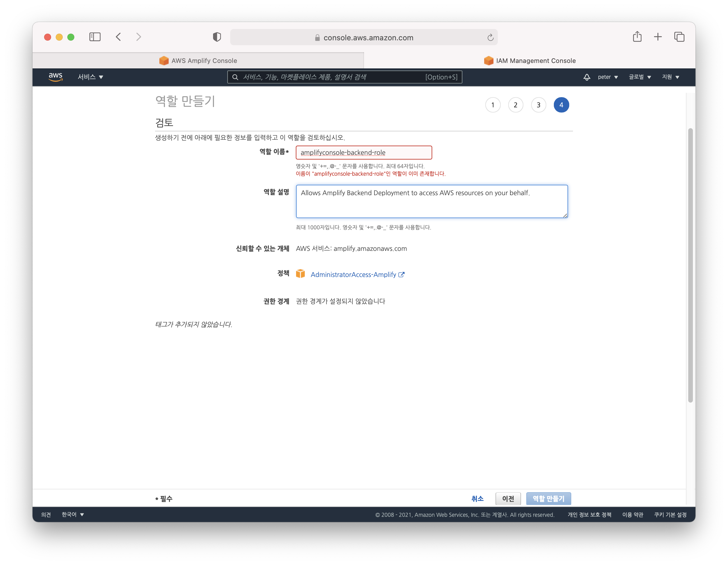The image size is (728, 565).
Task: Go back with browser back arrow
Action: (x=118, y=37)
